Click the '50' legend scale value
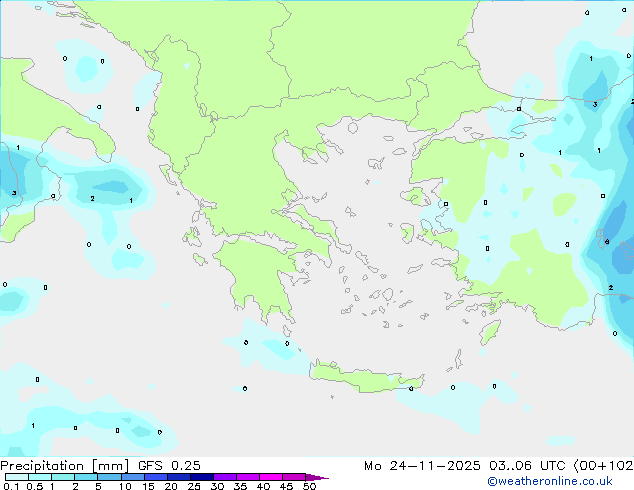This screenshot has height=490, width=634. (x=309, y=486)
